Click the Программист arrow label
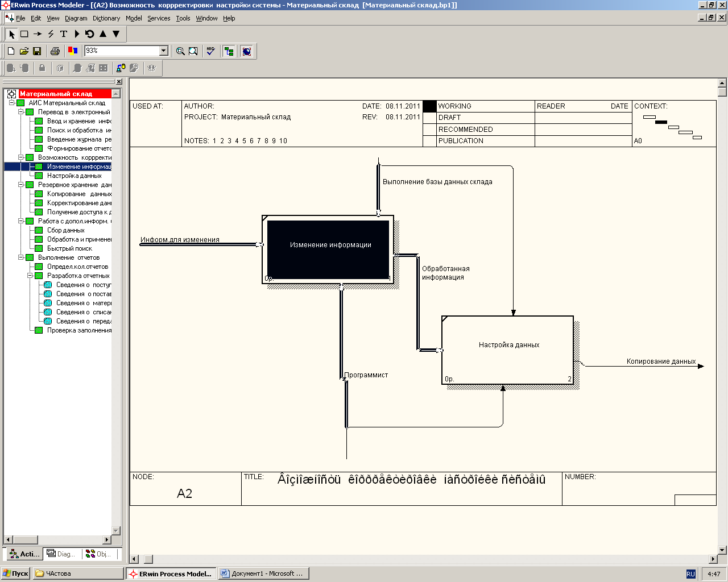The width and height of the screenshot is (728, 582). [366, 375]
